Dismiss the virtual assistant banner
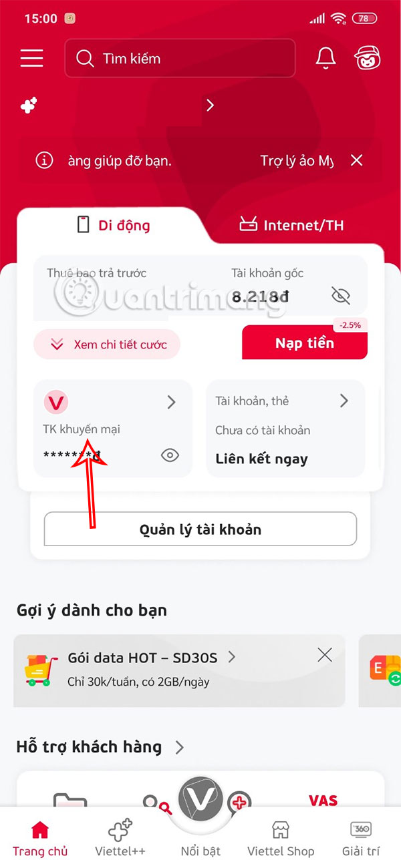Image resolution: width=401 pixels, height=868 pixels. coord(357,160)
